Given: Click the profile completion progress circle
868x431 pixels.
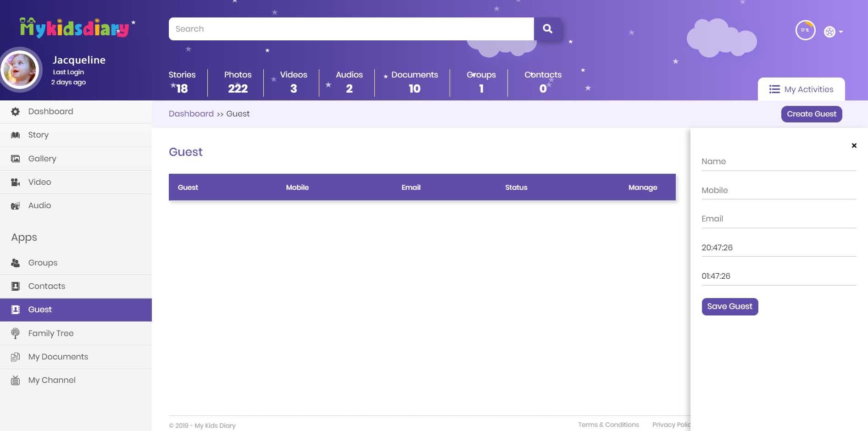Looking at the screenshot, I should tap(805, 30).
